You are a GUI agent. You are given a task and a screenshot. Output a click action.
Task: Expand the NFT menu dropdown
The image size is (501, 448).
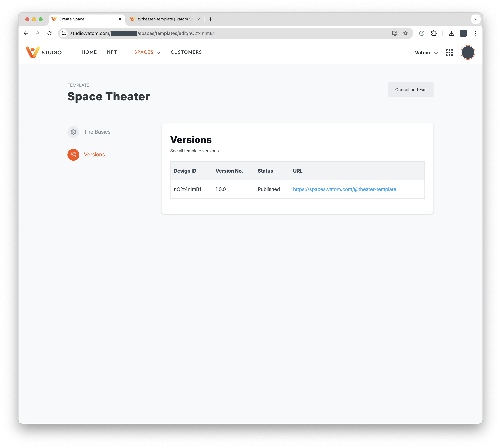point(116,52)
